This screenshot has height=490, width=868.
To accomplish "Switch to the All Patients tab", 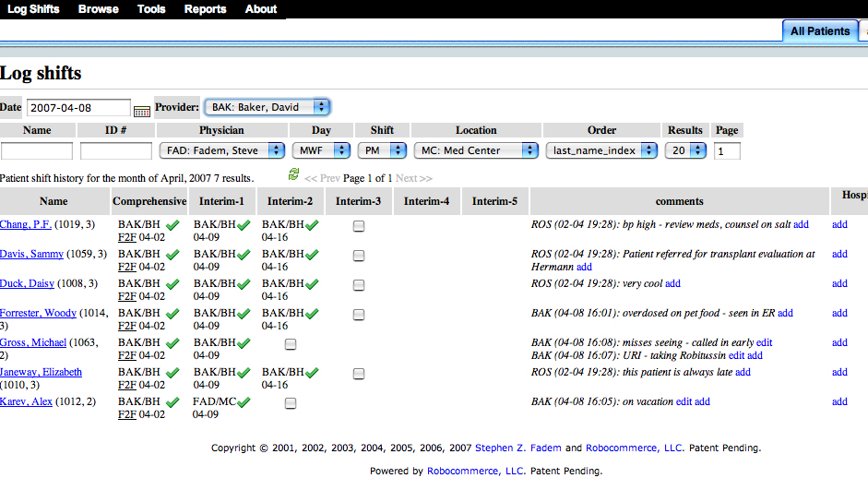I will click(x=820, y=31).
